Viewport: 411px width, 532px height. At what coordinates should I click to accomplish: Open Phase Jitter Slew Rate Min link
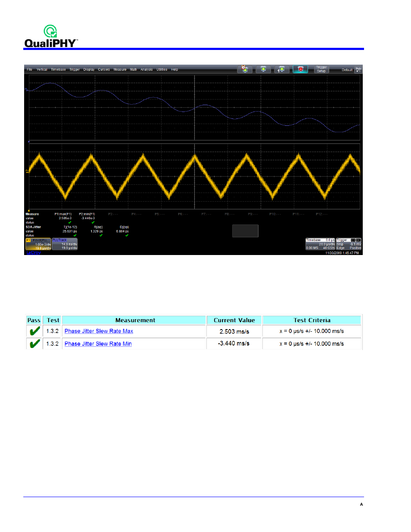click(98, 343)
